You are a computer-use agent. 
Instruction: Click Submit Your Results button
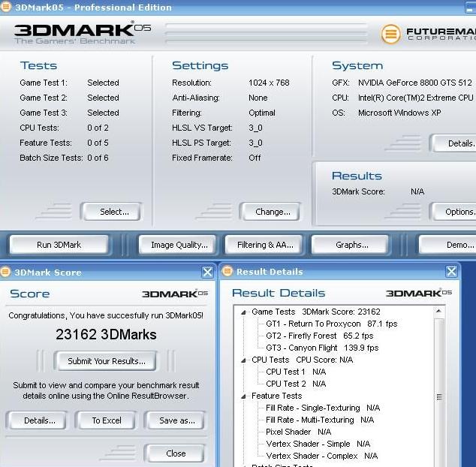pos(106,361)
